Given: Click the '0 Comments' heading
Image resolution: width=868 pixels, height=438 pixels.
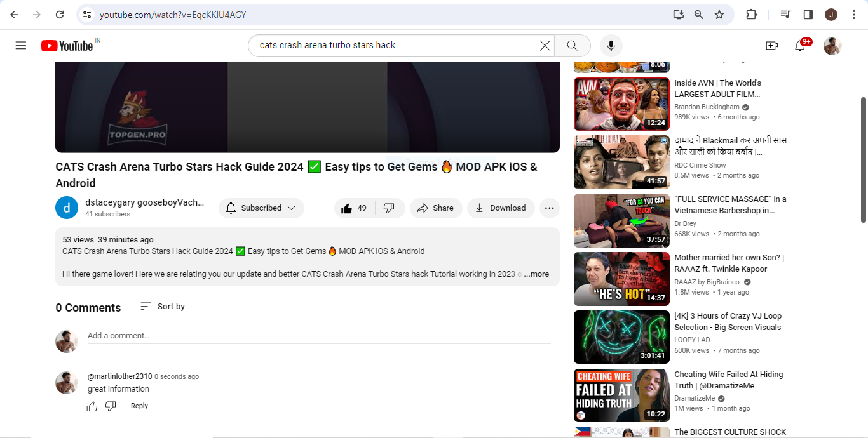Looking at the screenshot, I should (x=88, y=308).
